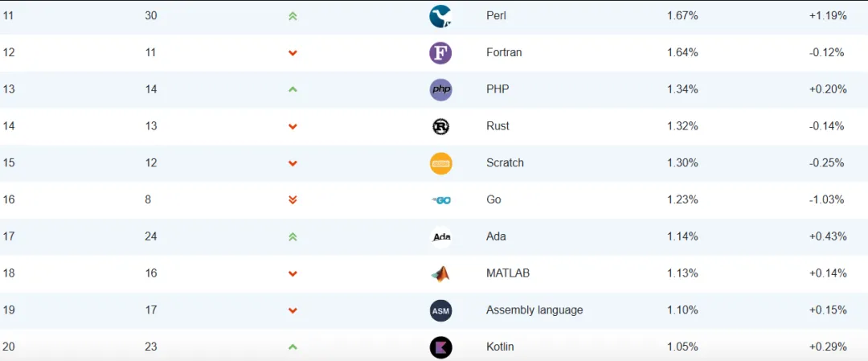Select the Ada logo icon
Viewport: 868px width, 361px height.
(440, 237)
